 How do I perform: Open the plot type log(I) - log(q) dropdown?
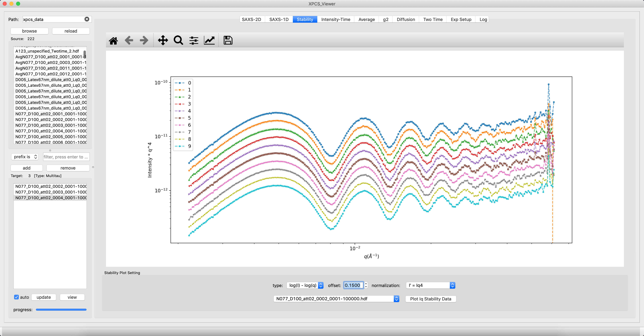pos(305,285)
